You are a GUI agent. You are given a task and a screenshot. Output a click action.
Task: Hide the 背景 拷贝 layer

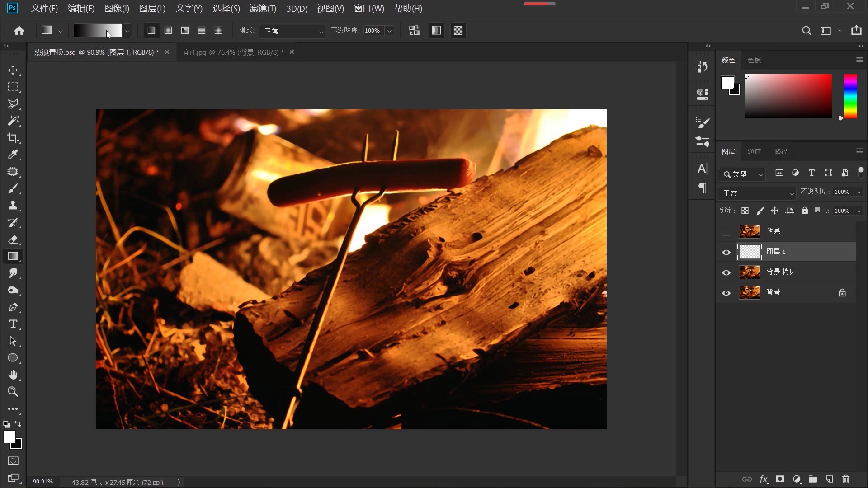[x=726, y=272]
